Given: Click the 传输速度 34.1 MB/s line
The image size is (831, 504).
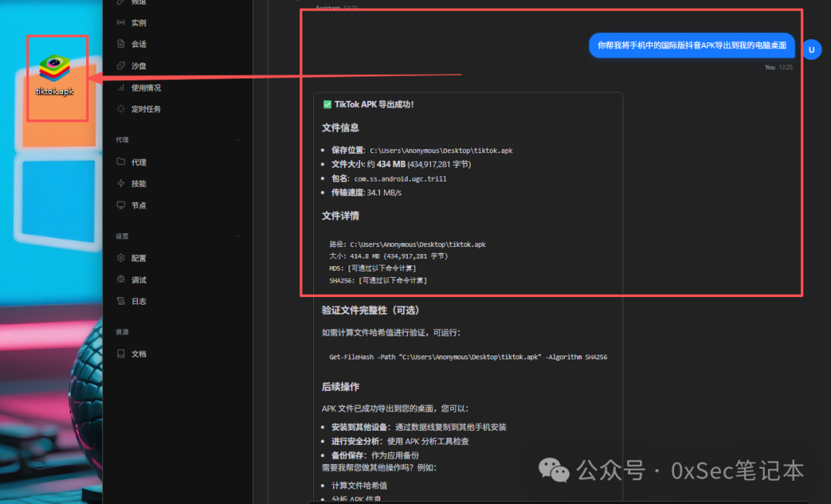Looking at the screenshot, I should click(x=366, y=192).
